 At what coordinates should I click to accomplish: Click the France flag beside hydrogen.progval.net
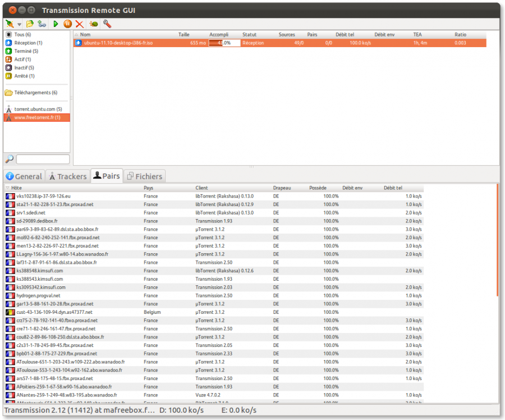(10, 295)
